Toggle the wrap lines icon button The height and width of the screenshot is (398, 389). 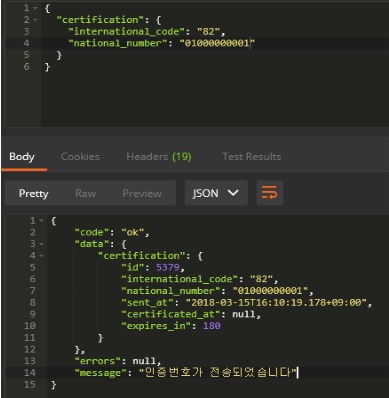[x=269, y=193]
